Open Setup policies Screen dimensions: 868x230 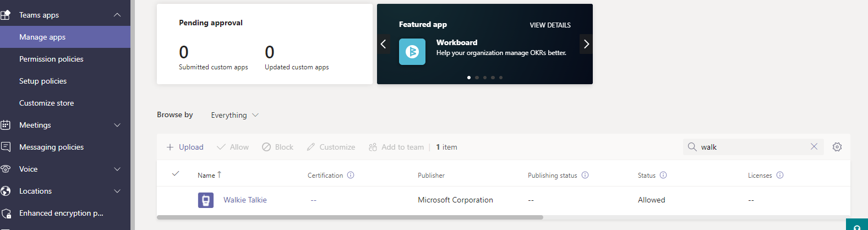[65, 81]
